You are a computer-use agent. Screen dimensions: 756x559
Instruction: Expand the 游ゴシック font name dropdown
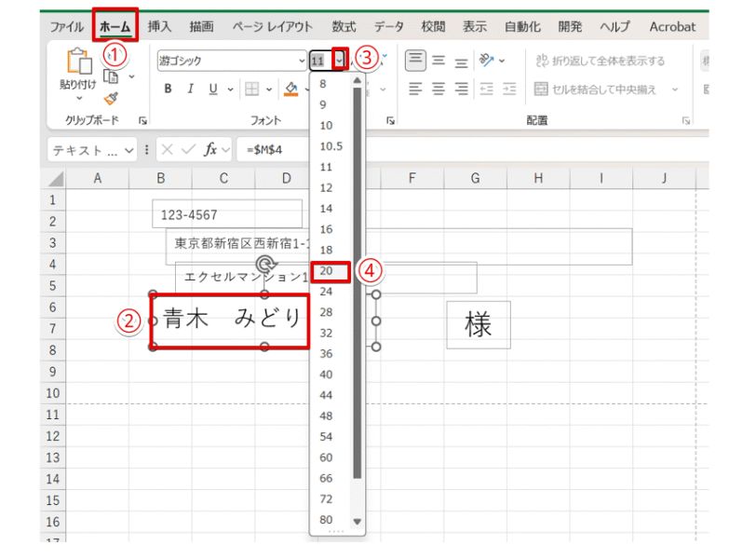point(301,61)
